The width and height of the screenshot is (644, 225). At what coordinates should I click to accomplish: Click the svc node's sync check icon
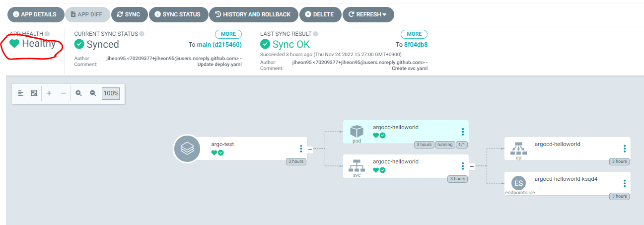pyautogui.click(x=383, y=170)
